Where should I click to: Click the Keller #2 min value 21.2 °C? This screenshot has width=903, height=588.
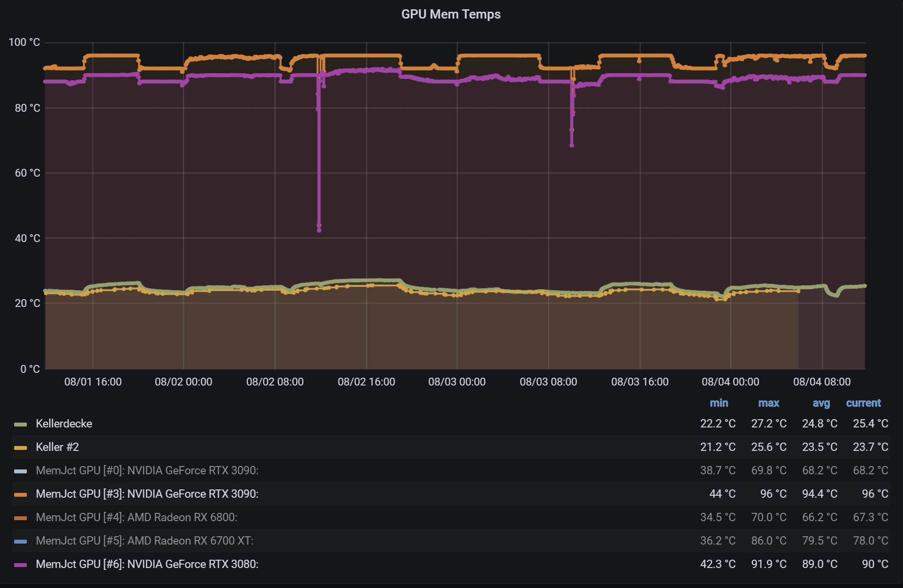click(x=718, y=447)
